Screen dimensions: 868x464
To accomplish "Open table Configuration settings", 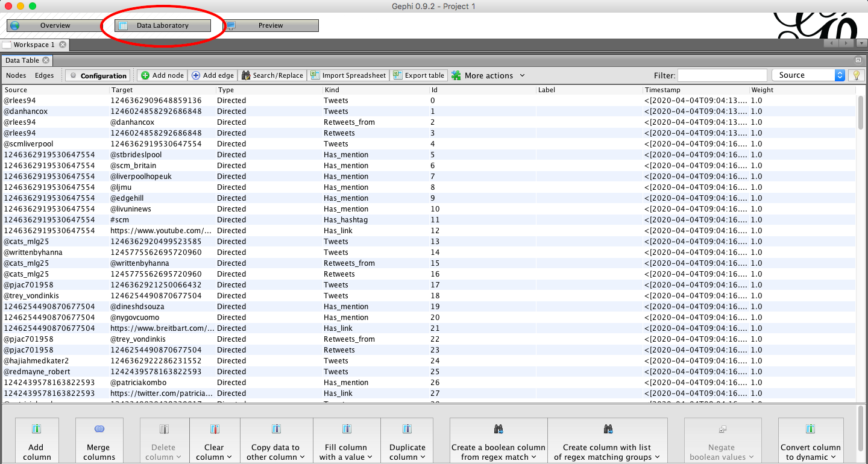I will (98, 75).
